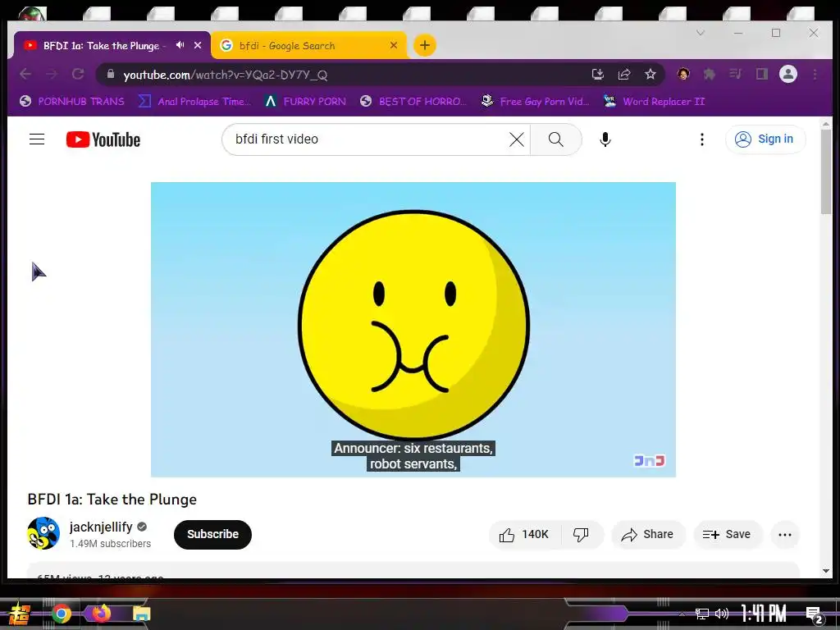Open the extension avatar icon in toolbar

pos(683,74)
